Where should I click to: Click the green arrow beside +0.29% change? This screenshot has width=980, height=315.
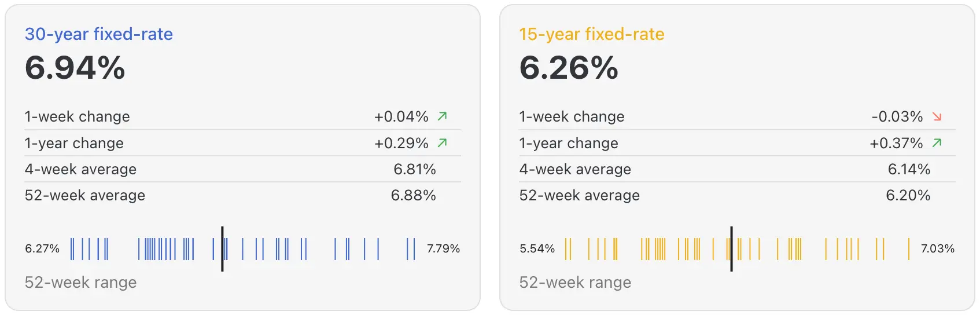coord(443,142)
